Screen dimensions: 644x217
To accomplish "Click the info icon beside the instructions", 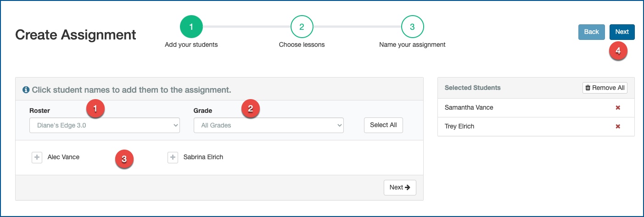I will coord(26,90).
